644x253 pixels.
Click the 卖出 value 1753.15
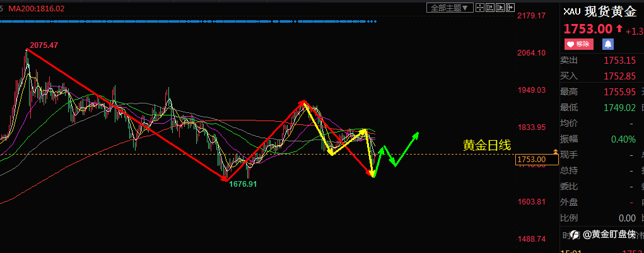click(620, 61)
